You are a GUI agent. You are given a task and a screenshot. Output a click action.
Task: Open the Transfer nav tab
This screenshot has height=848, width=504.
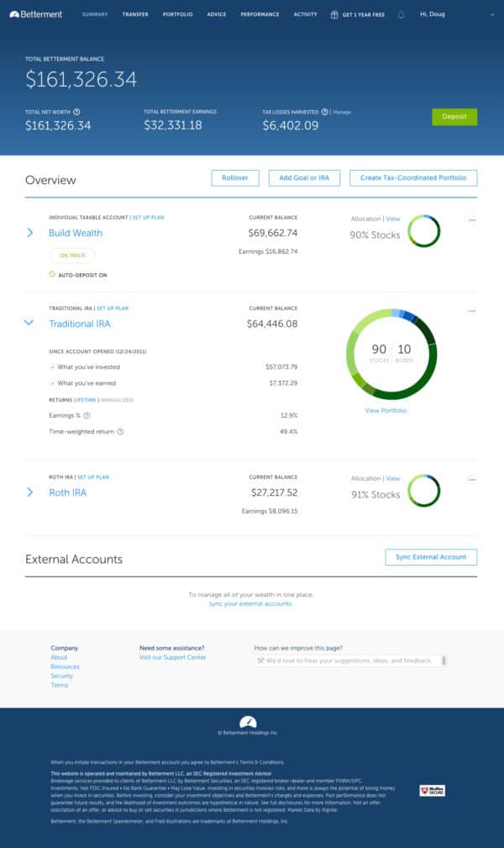point(135,14)
